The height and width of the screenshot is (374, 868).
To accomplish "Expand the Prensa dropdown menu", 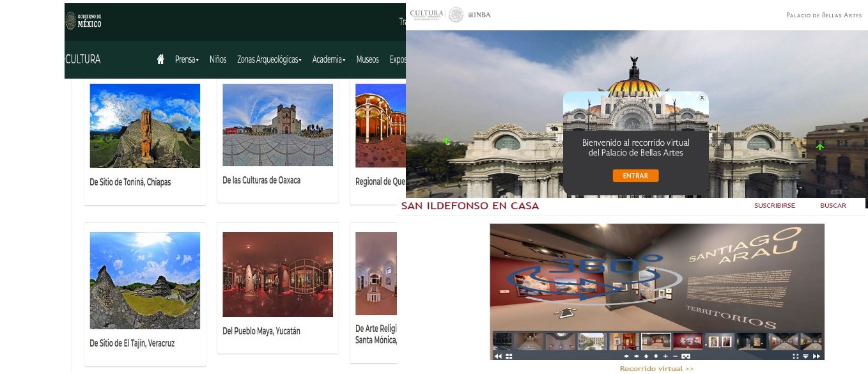I will pyautogui.click(x=187, y=59).
